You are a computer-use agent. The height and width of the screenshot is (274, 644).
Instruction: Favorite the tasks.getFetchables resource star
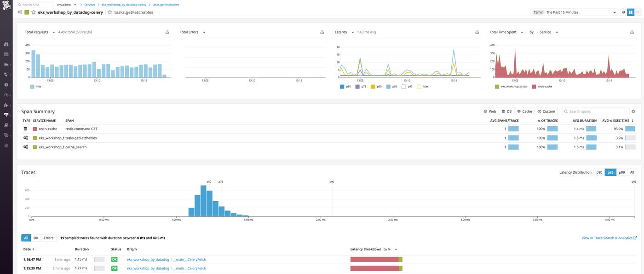point(109,12)
